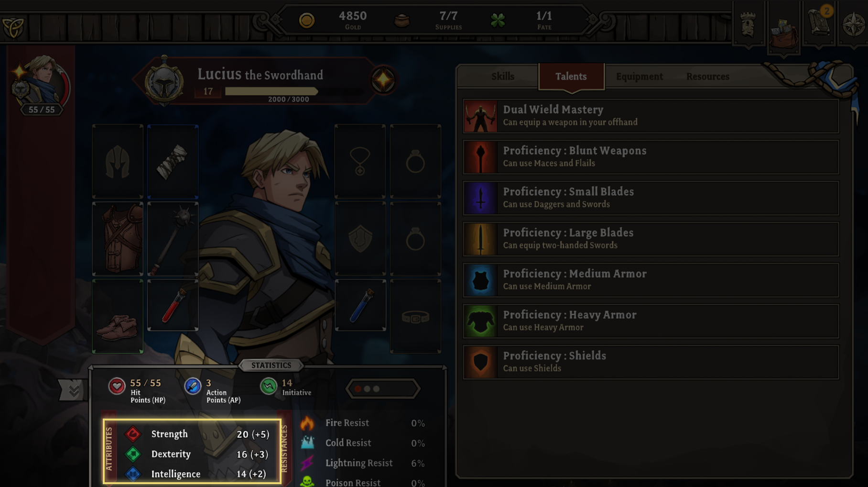The height and width of the screenshot is (487, 868).
Task: Select first statistics page dot
Action: point(358,389)
